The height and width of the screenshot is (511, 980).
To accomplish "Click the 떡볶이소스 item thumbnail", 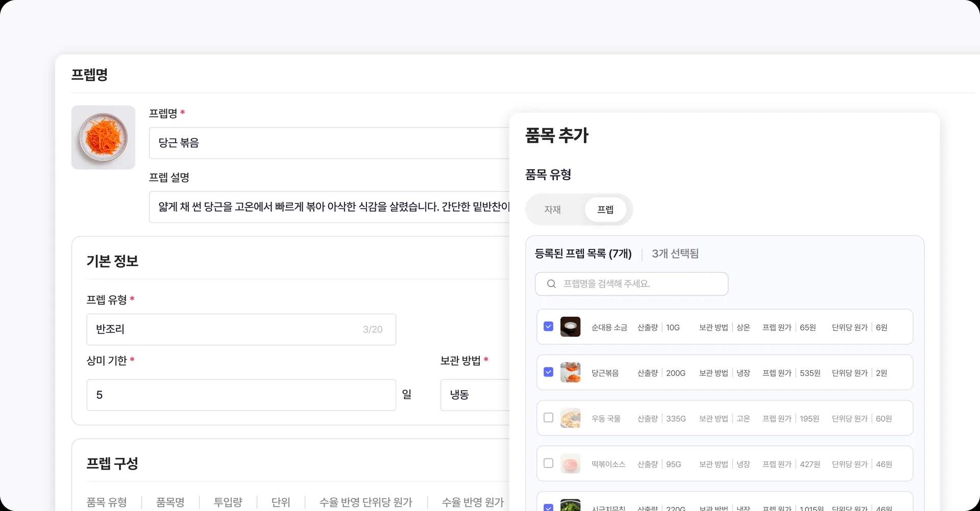I will [x=570, y=464].
